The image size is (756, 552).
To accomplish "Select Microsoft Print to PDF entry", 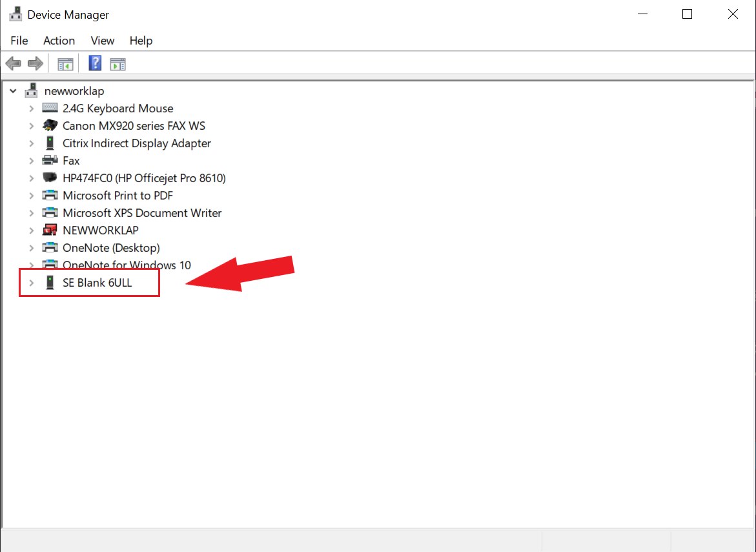I will [x=117, y=196].
